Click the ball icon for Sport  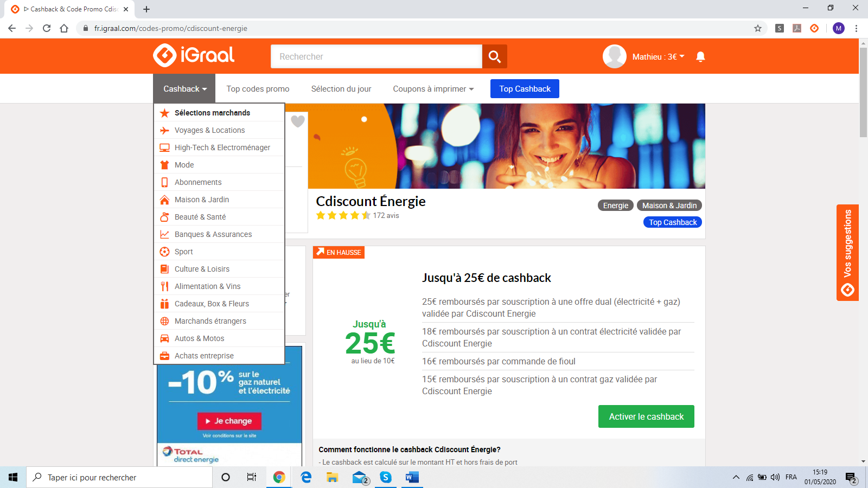coord(165,252)
